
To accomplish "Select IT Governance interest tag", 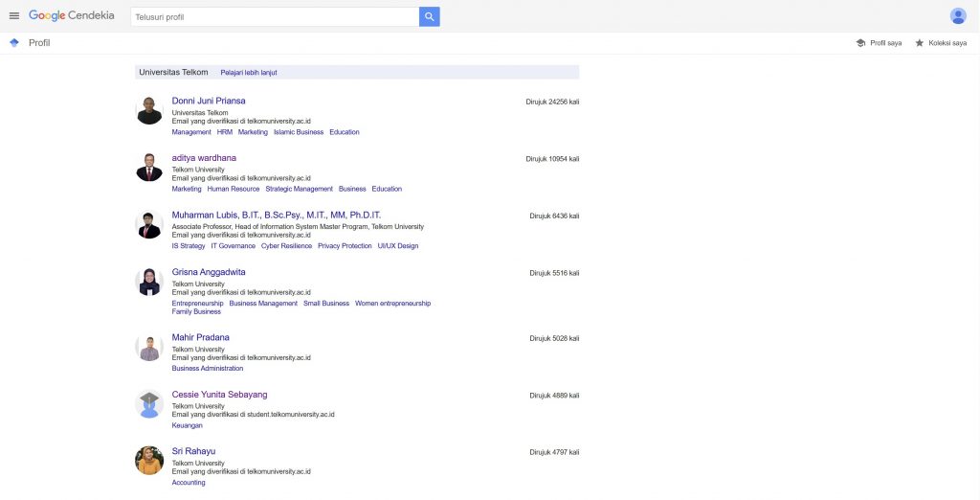I will [x=234, y=246].
